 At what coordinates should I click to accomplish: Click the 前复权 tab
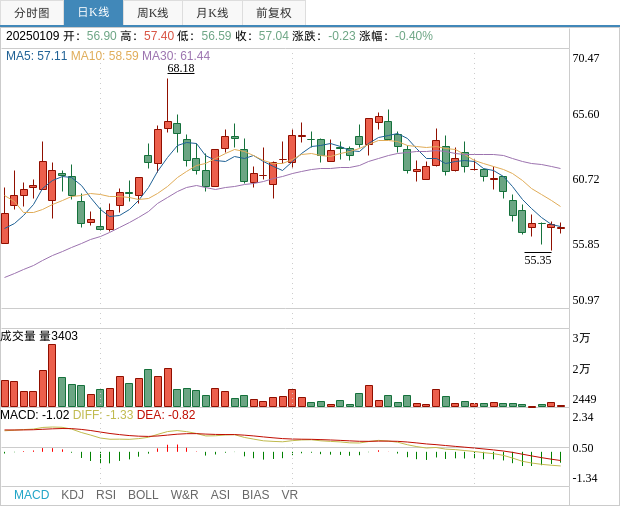(274, 13)
